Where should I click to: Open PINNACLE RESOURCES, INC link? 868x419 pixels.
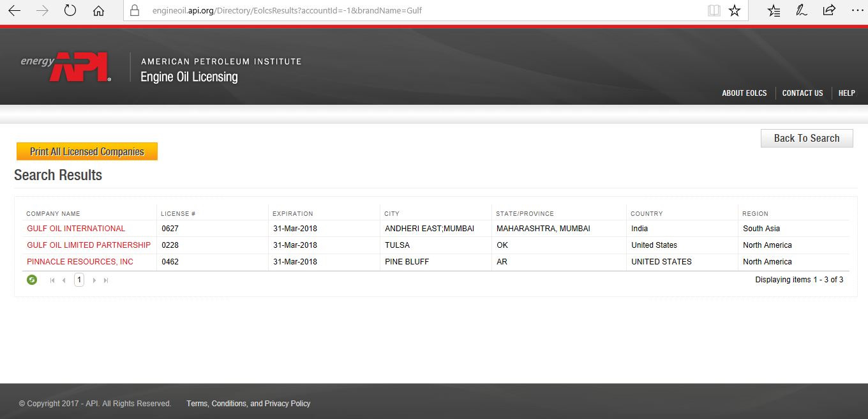click(x=80, y=262)
